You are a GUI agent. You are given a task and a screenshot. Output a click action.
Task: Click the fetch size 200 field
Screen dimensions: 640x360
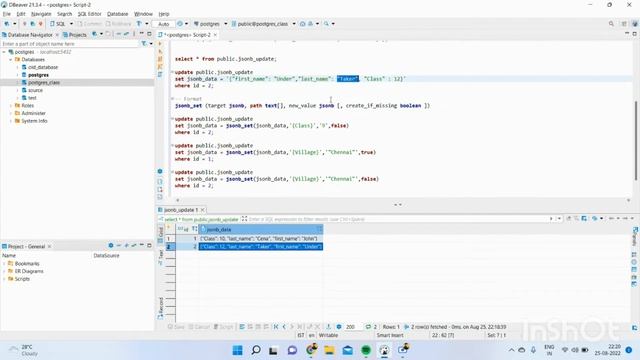(x=353, y=327)
